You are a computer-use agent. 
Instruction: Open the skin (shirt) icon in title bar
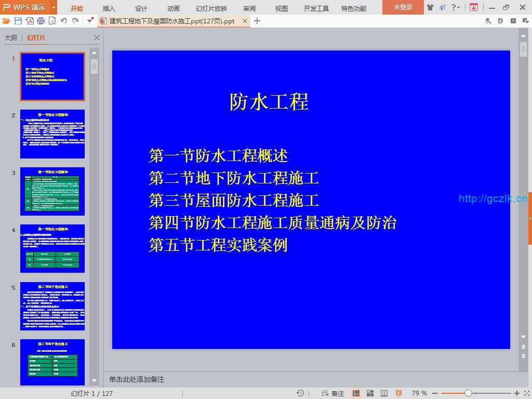click(430, 7)
